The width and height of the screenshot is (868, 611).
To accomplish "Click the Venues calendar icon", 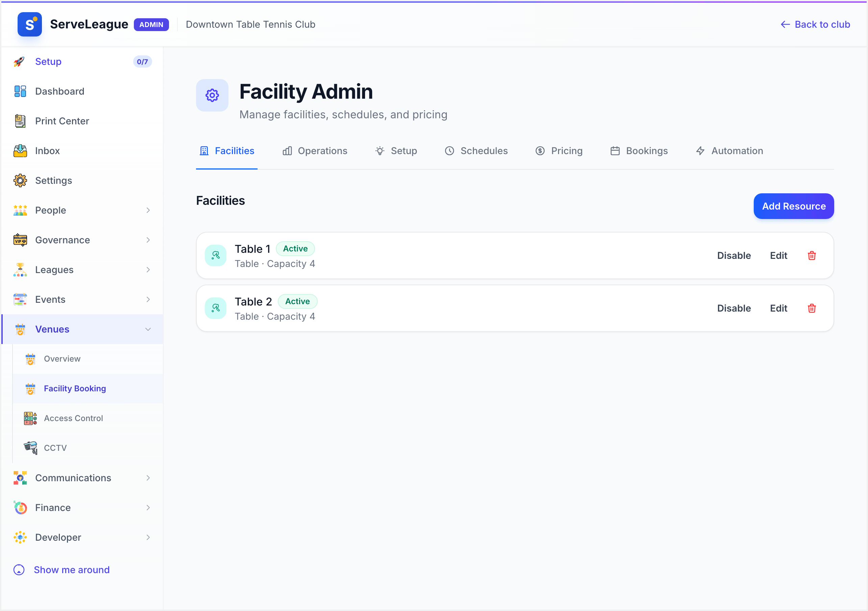I will point(20,329).
